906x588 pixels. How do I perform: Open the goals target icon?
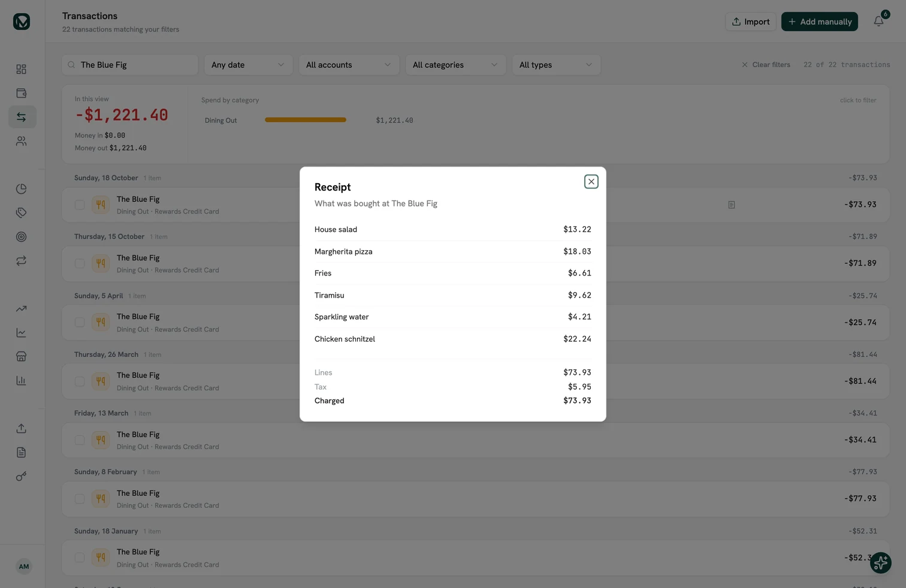coord(22,237)
